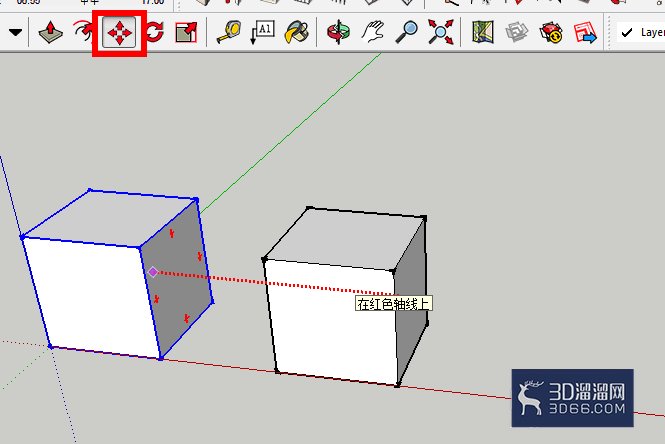Activate the Orbit tool
665x444 pixels.
click(x=338, y=32)
